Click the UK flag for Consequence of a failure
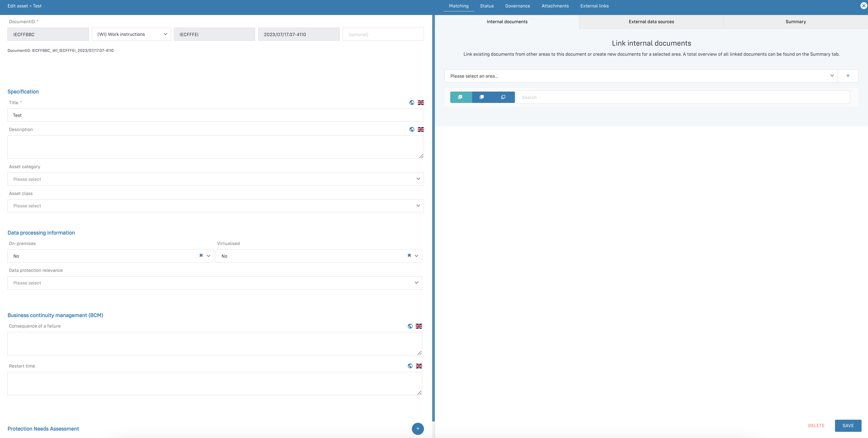The height and width of the screenshot is (438, 868). [x=419, y=326]
